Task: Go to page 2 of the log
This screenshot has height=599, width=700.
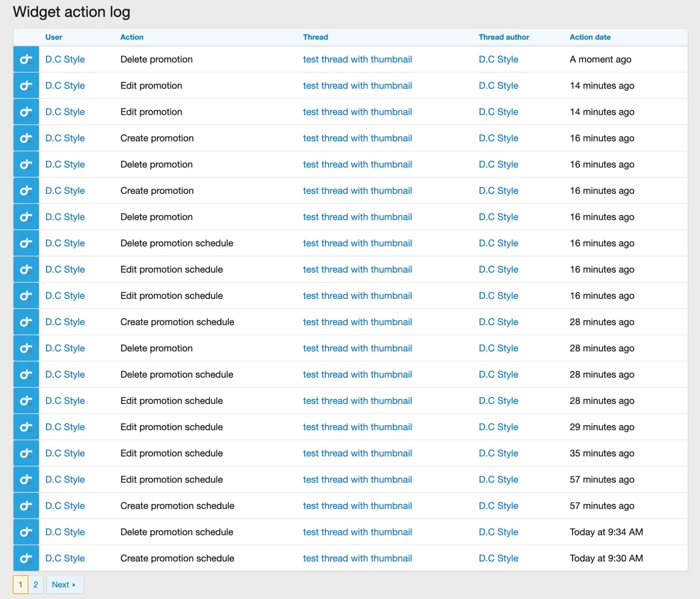Action: click(36, 584)
